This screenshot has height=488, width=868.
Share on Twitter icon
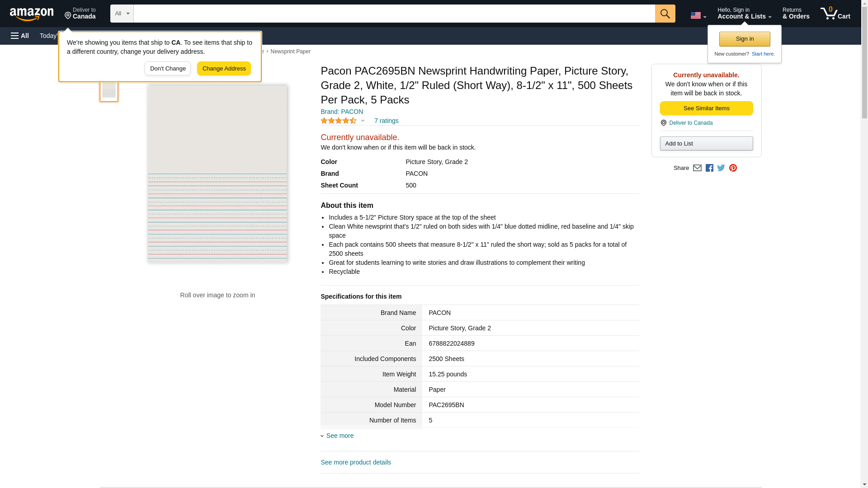(x=721, y=168)
